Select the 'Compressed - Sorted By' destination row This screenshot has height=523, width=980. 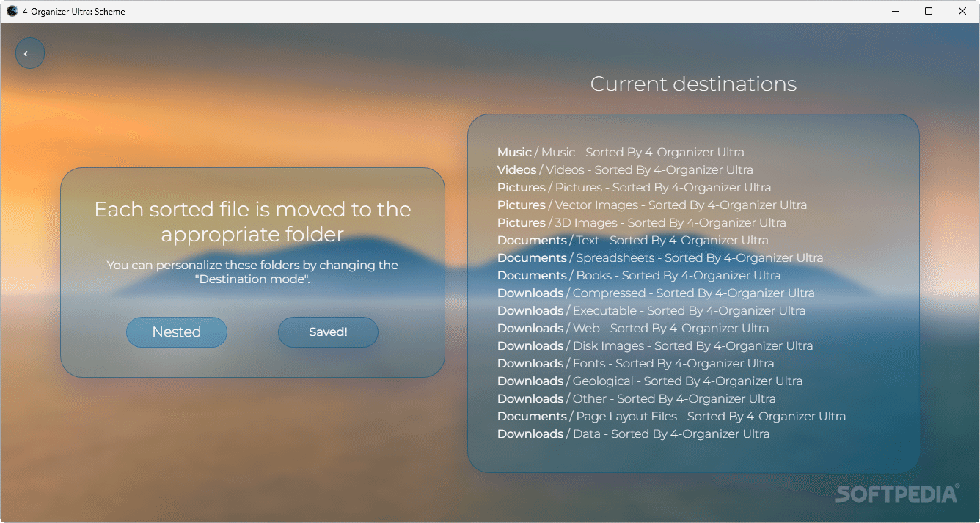point(657,293)
